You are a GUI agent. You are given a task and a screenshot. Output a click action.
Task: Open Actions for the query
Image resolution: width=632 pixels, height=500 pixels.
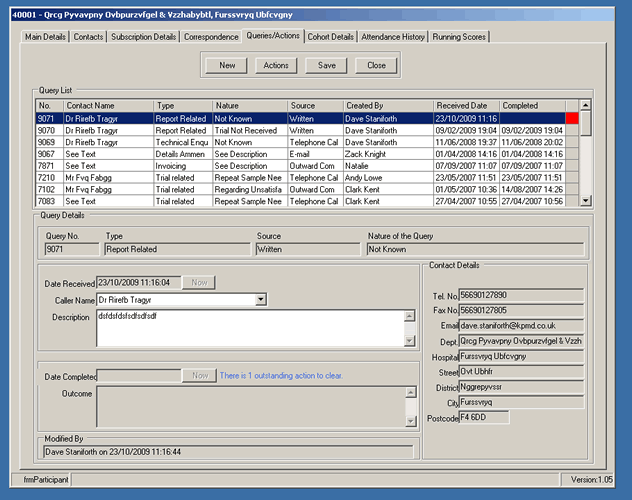tap(276, 65)
